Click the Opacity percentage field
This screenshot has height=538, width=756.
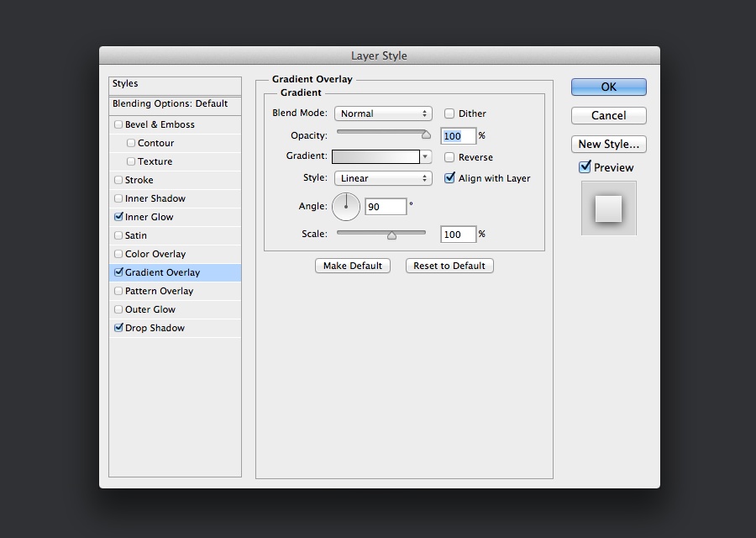[x=458, y=136]
